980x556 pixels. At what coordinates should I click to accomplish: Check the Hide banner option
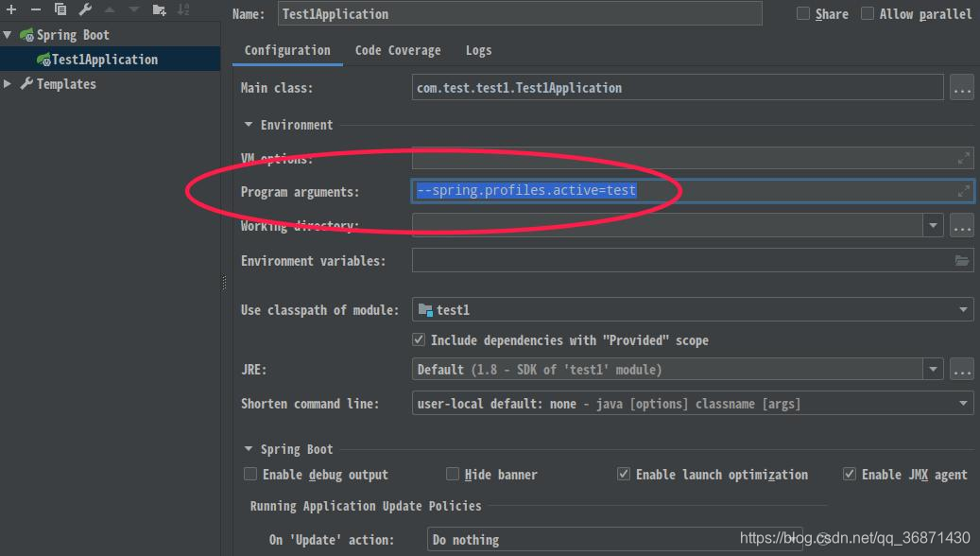pyautogui.click(x=453, y=474)
